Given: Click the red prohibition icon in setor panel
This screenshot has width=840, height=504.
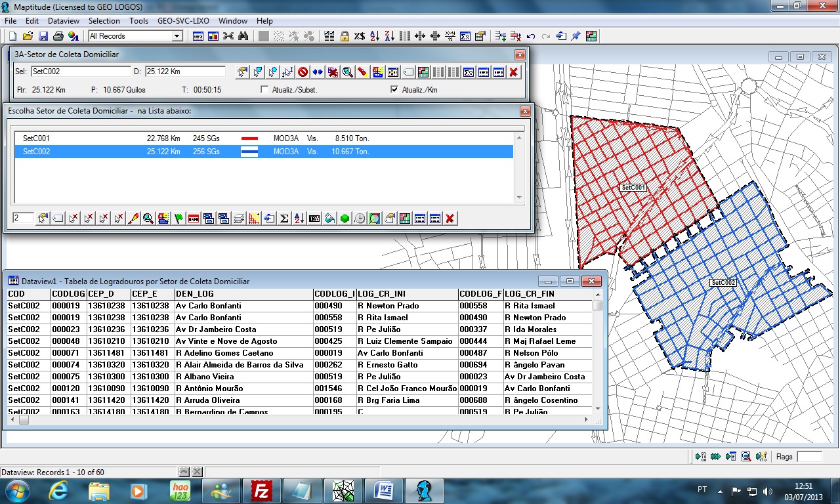Looking at the screenshot, I should 303,72.
